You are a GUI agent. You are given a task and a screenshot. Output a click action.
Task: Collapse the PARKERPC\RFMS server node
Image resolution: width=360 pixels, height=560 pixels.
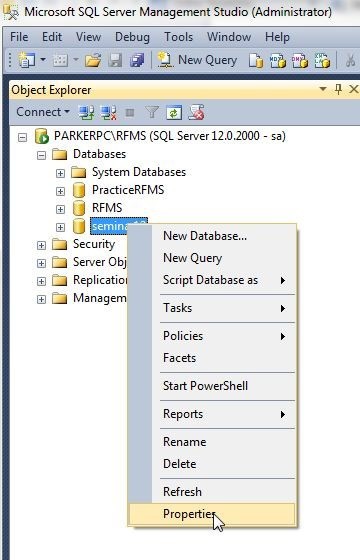pyautogui.click(x=22, y=137)
